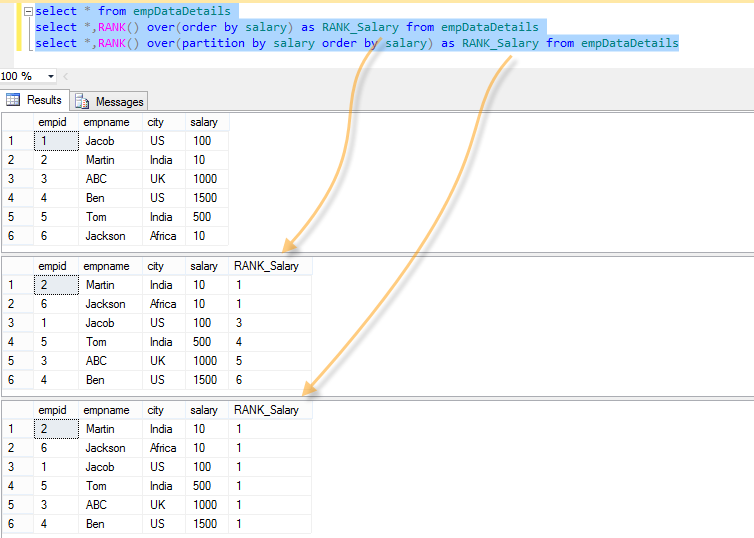Click the Ben cell in the third result grid
The height and width of the screenshot is (538, 754).
coord(110,524)
